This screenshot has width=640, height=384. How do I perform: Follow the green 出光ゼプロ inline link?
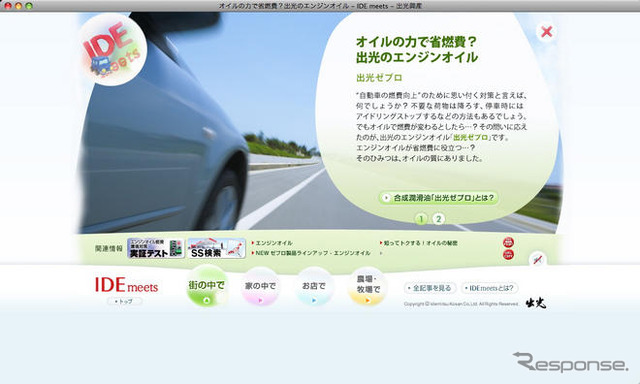(471, 138)
